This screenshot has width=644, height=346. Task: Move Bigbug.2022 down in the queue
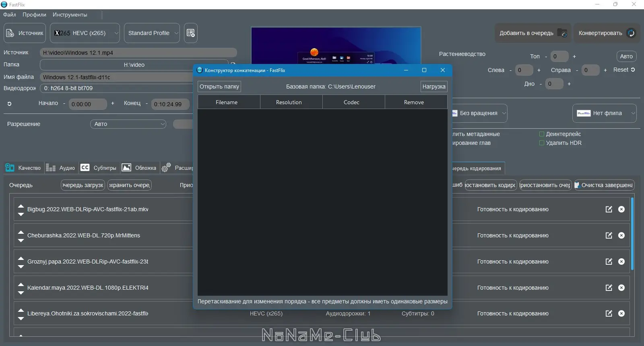(x=21, y=214)
